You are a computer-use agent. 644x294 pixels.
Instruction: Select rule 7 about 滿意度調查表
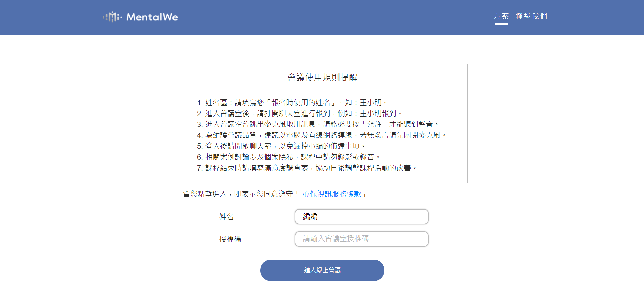307,168
